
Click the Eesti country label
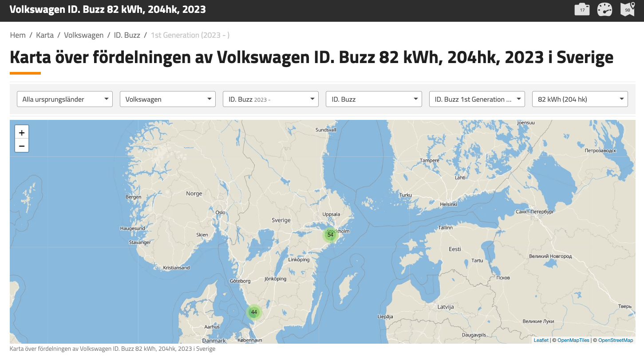[455, 249]
